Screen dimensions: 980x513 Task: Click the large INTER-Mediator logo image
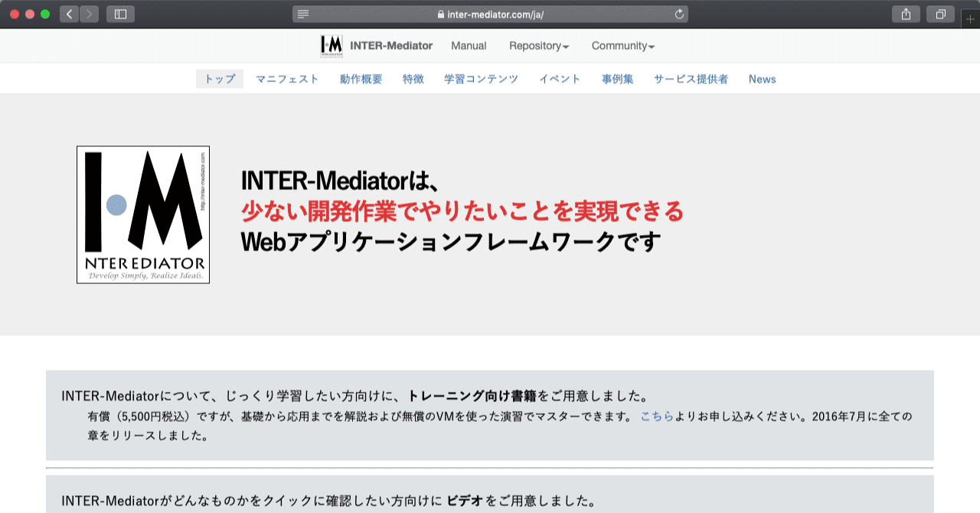click(x=143, y=214)
